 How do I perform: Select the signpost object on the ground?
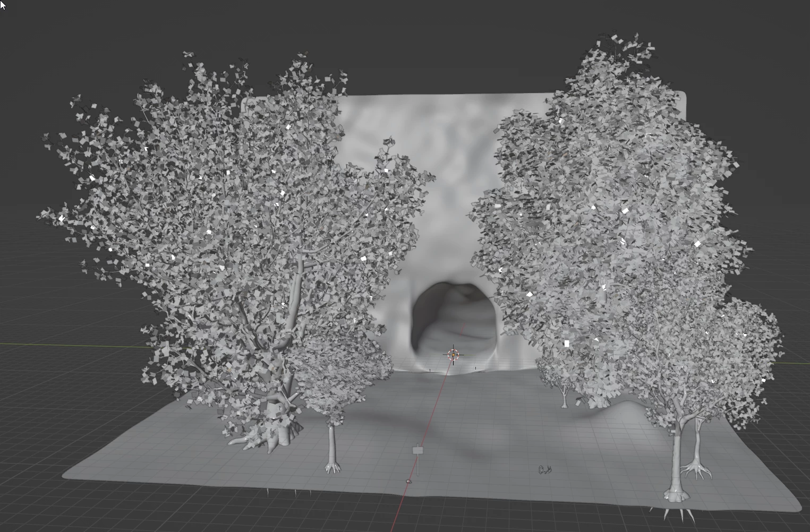pos(418,460)
